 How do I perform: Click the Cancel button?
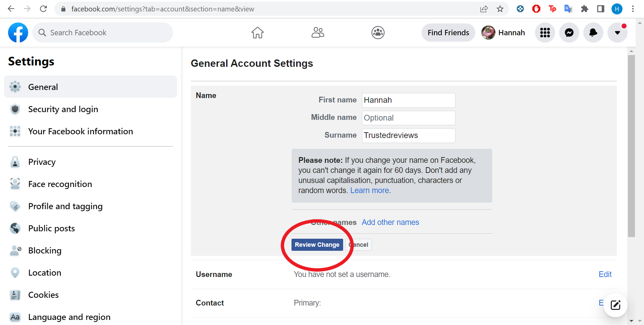pos(359,245)
